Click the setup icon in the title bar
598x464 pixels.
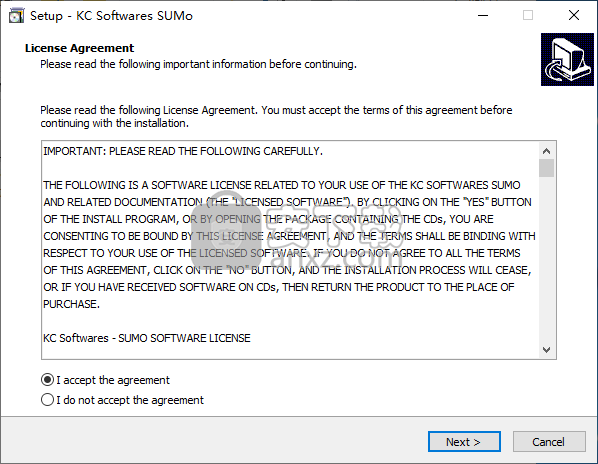[x=16, y=16]
